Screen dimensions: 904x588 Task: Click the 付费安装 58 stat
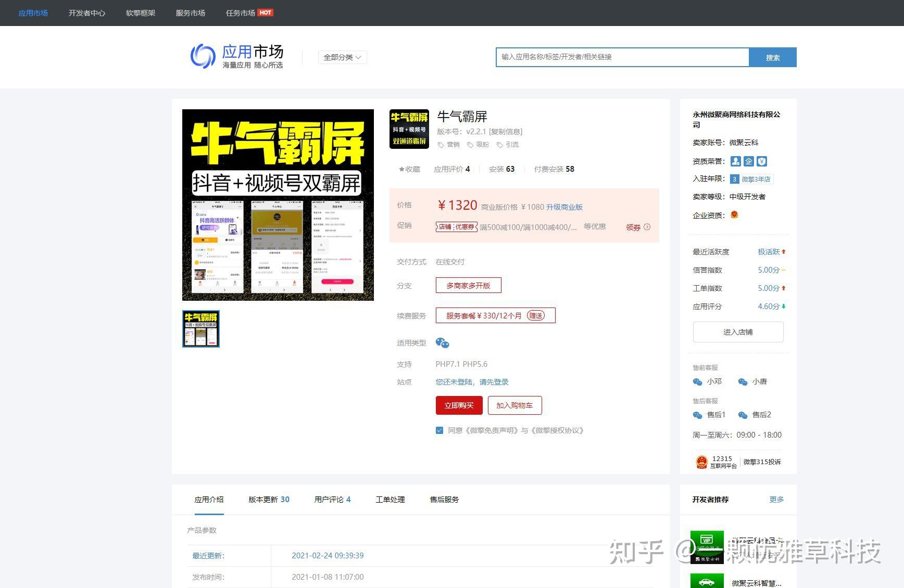[x=554, y=169]
